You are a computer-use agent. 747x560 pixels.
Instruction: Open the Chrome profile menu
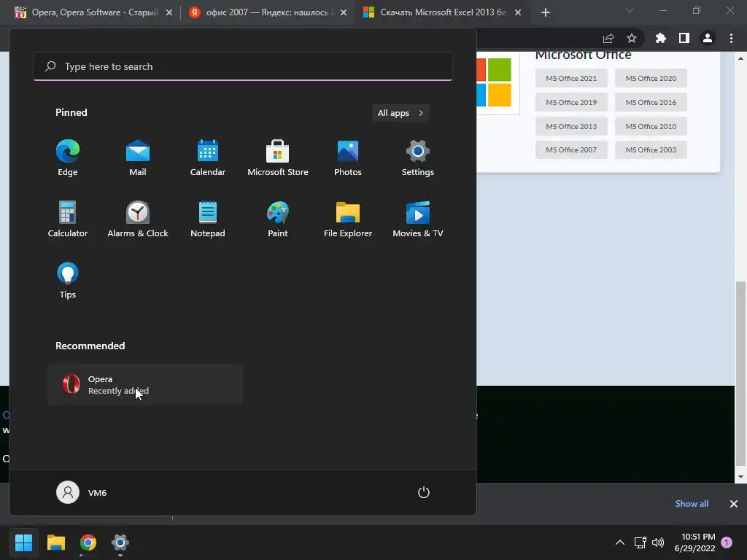click(x=708, y=38)
